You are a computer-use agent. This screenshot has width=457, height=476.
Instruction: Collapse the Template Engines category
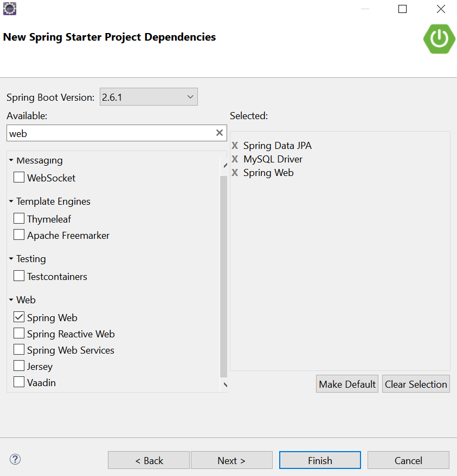click(x=11, y=201)
